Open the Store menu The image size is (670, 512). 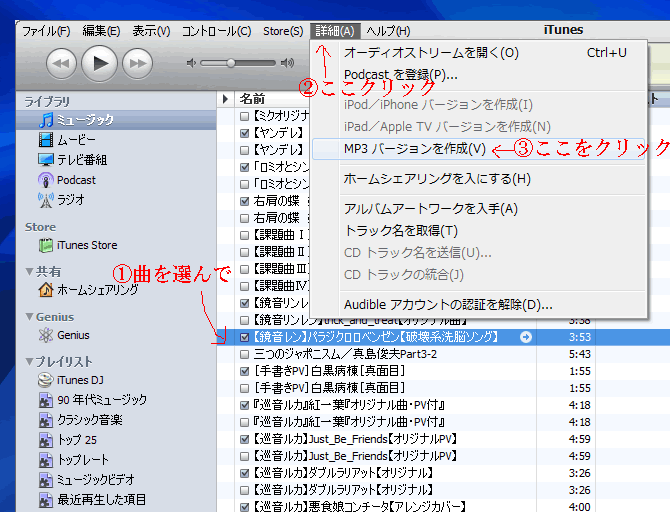click(282, 31)
